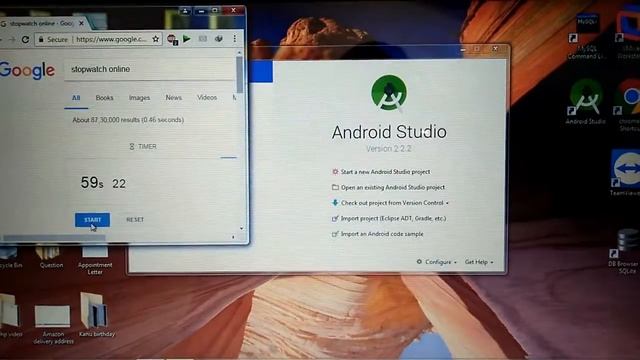
Task: Start a new Android Studio project
Action: coord(385,172)
